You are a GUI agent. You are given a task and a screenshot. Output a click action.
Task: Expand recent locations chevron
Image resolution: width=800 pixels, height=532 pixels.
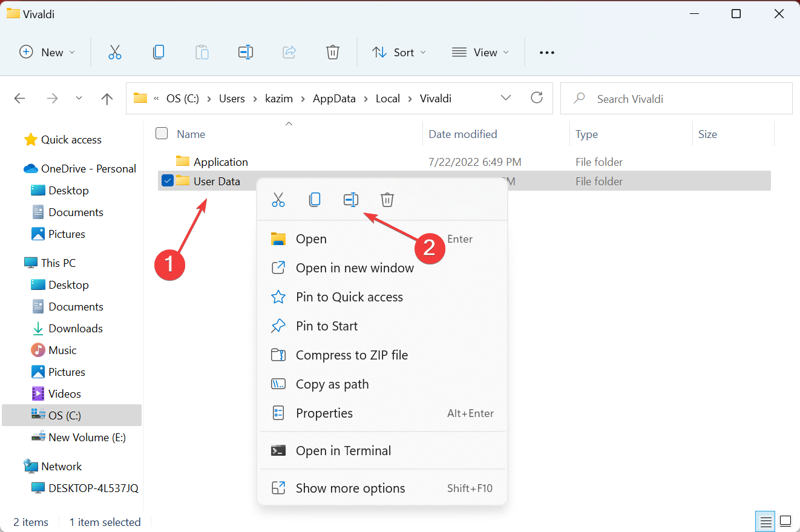[79, 99]
